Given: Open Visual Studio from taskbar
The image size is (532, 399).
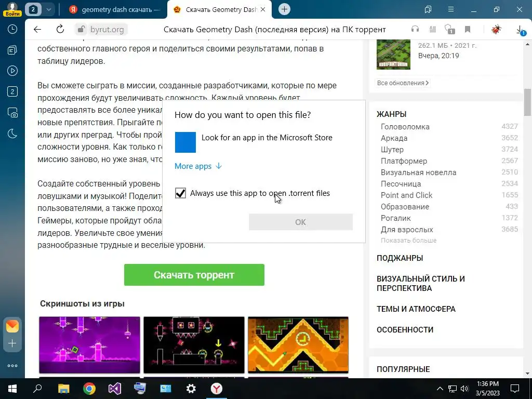Looking at the screenshot, I should [115, 389].
